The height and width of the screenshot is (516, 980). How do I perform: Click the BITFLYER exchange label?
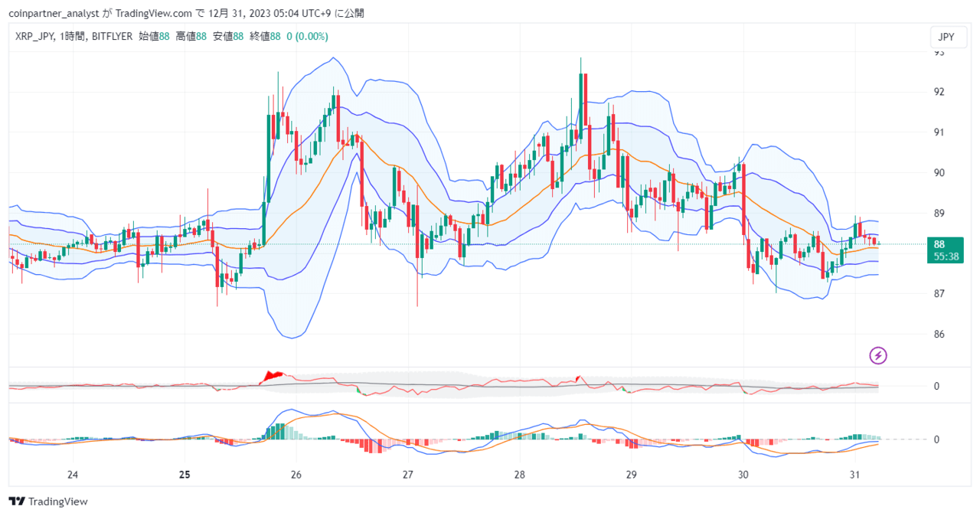click(111, 36)
